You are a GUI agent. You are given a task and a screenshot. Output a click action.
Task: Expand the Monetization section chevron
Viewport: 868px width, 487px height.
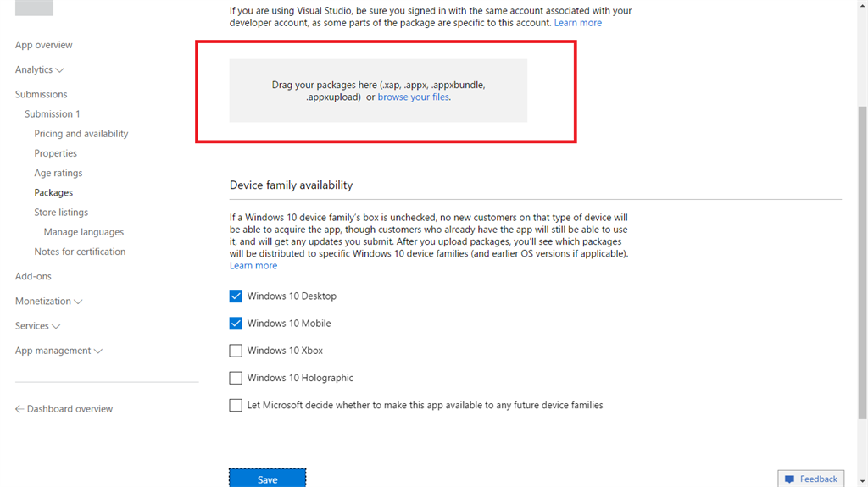(78, 302)
